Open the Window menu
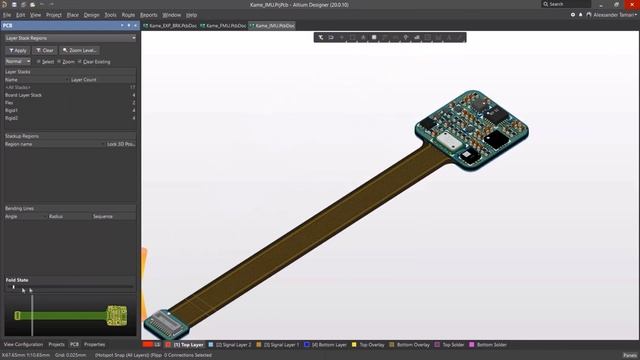640x360 pixels. click(x=171, y=15)
